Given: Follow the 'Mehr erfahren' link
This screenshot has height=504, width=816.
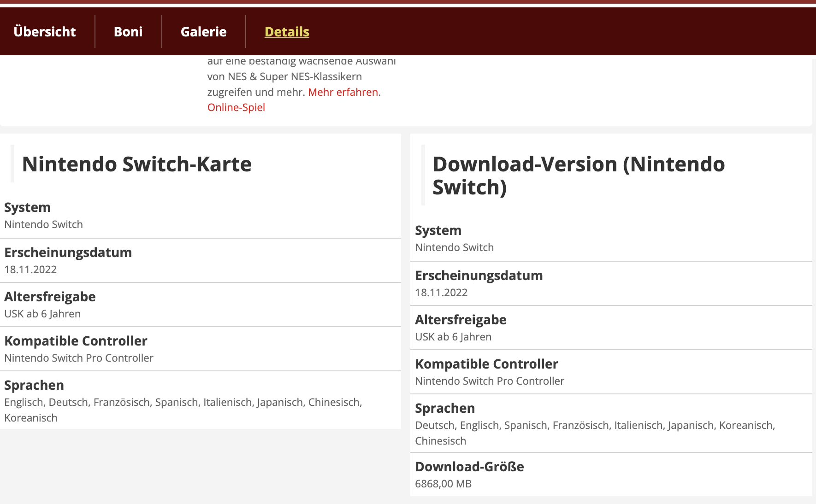Looking at the screenshot, I should pyautogui.click(x=343, y=92).
